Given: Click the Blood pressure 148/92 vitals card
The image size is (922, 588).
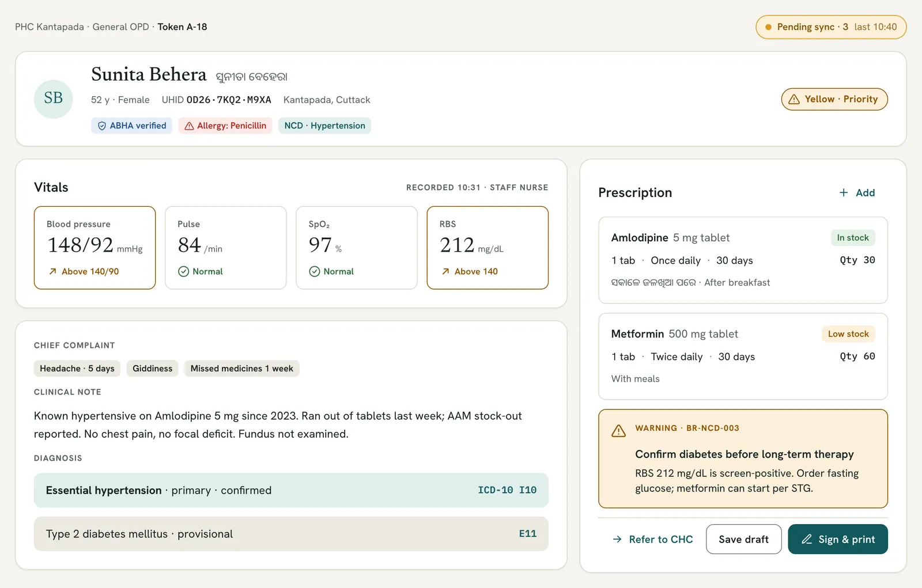Looking at the screenshot, I should click(x=95, y=248).
